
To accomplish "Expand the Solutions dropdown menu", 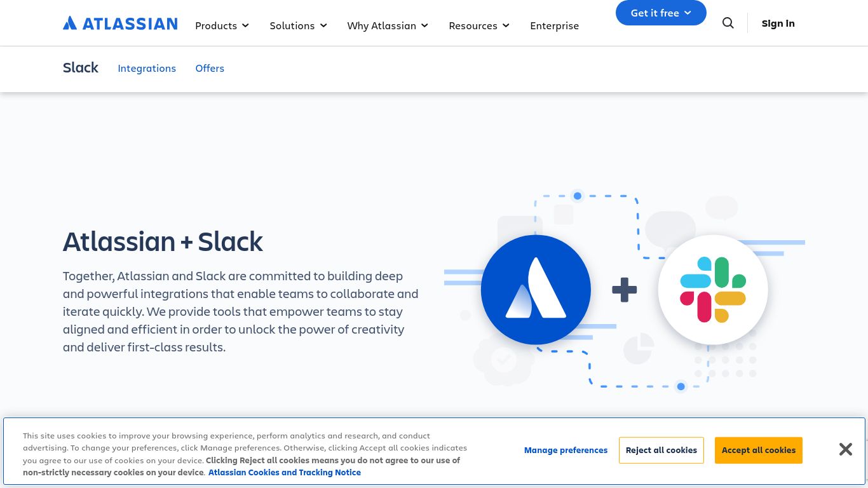I will [x=298, y=25].
